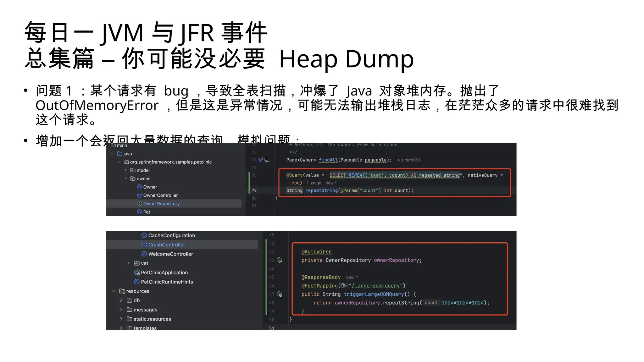Expand the static.resources folder
Image resolution: width=644 pixels, height=362 pixels.
[x=121, y=319]
